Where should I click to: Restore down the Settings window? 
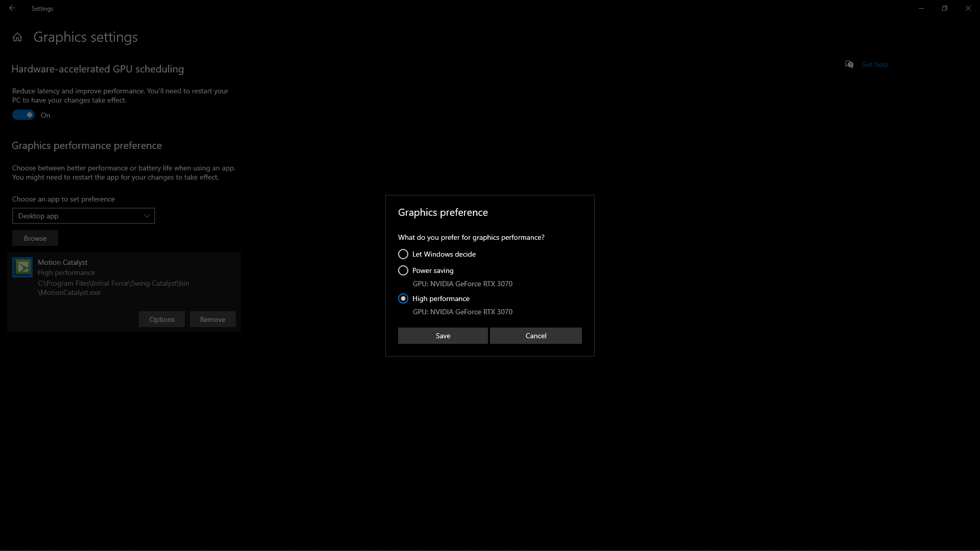(945, 8)
